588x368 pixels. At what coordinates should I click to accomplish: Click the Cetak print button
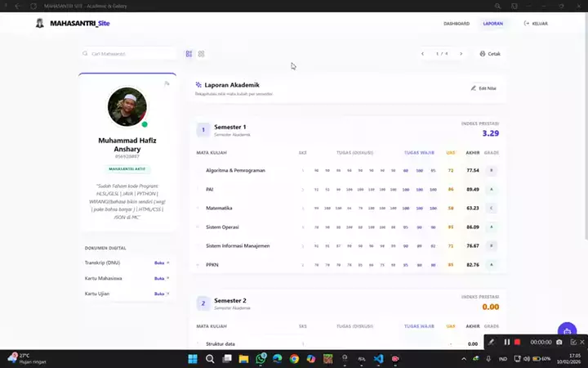pyautogui.click(x=490, y=54)
